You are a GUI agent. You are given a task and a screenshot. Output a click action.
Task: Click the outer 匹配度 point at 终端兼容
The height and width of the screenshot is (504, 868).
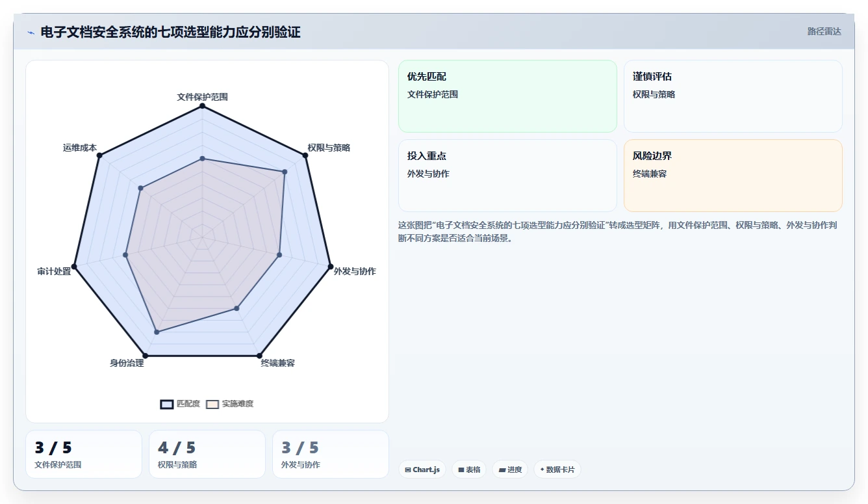(x=259, y=355)
